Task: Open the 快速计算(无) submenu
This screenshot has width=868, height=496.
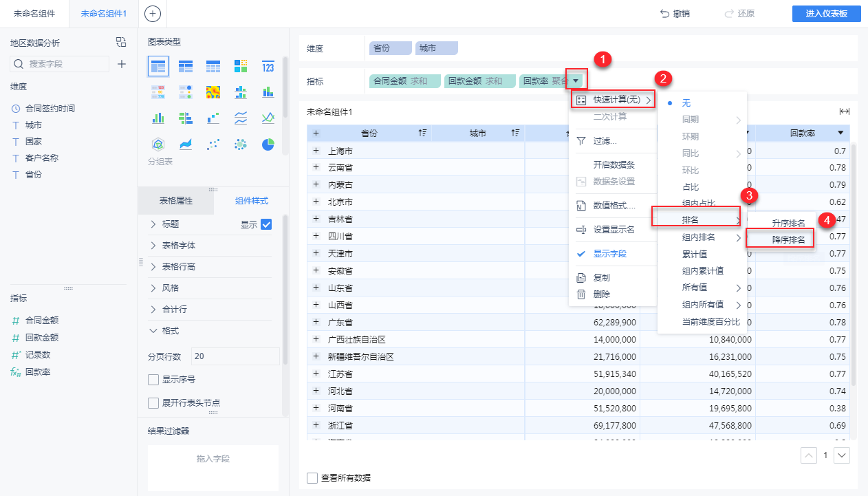Action: 613,100
